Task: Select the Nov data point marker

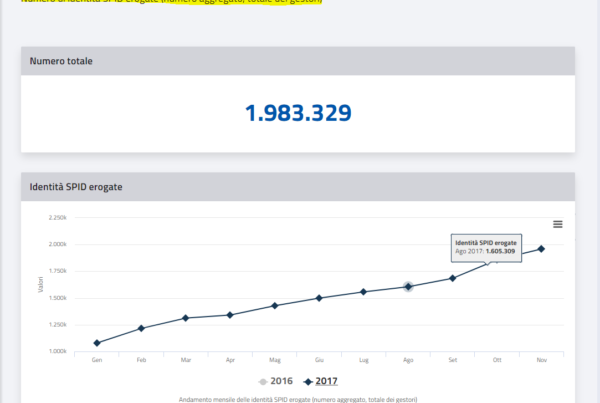Action: point(541,248)
